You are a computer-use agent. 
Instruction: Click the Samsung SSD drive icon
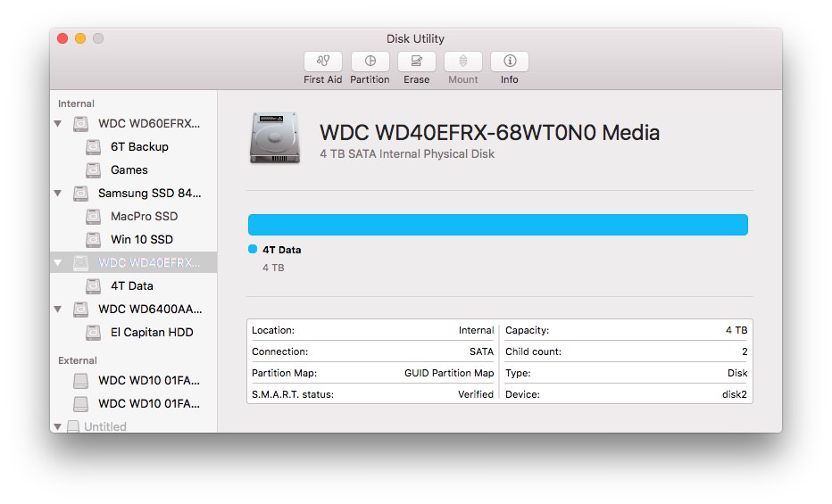(x=80, y=194)
